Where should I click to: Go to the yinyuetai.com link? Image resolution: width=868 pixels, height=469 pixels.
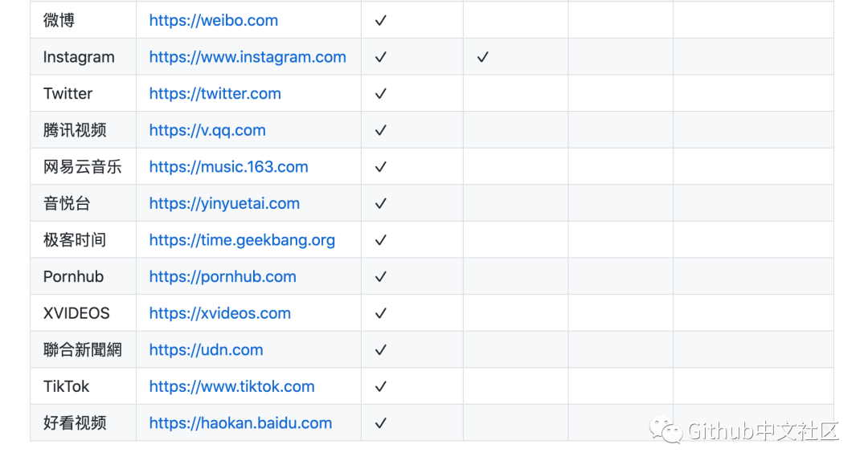point(224,204)
